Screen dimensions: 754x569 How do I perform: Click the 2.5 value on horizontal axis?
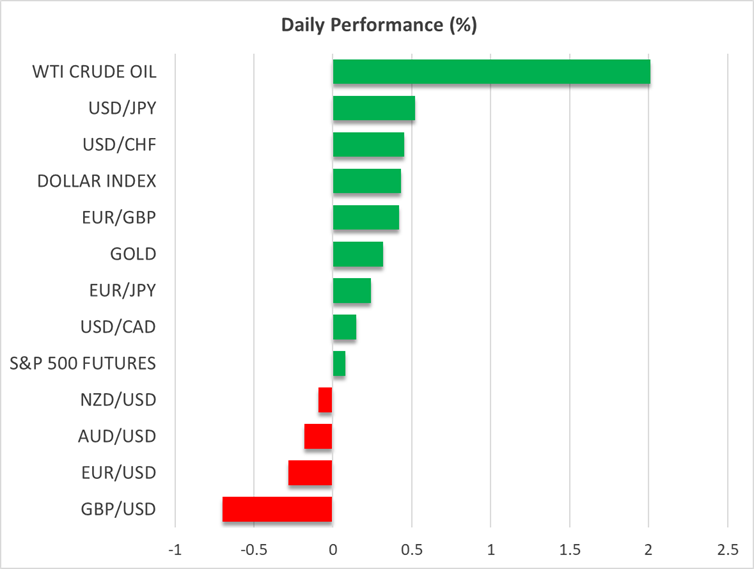[727, 550]
